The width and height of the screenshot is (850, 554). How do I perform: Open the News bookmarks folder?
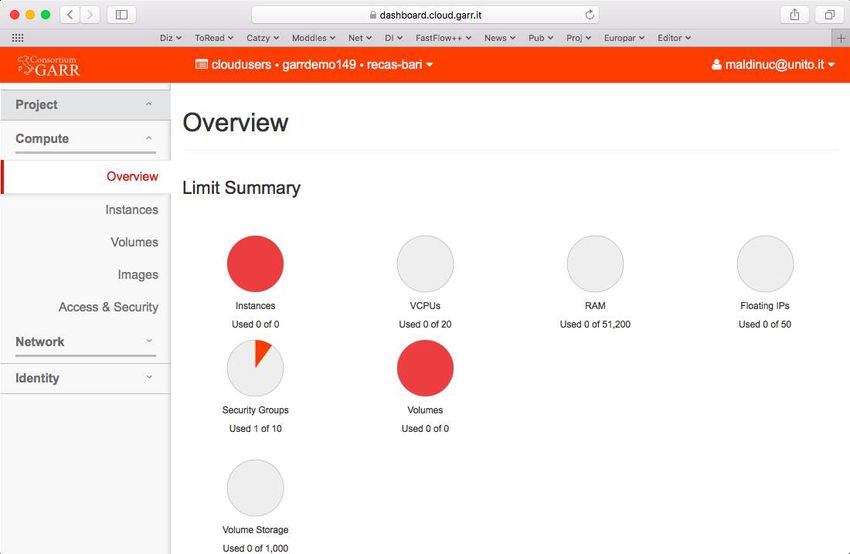[500, 38]
